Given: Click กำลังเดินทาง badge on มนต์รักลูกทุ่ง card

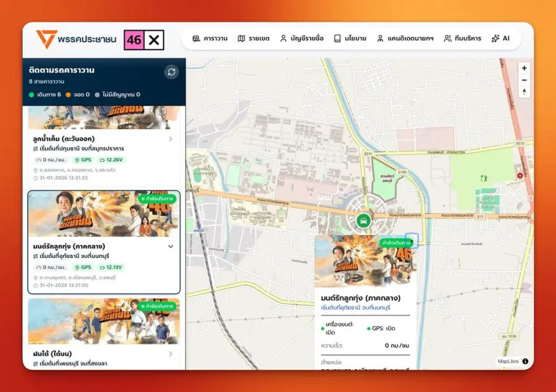Looking at the screenshot, I should pos(157,199).
